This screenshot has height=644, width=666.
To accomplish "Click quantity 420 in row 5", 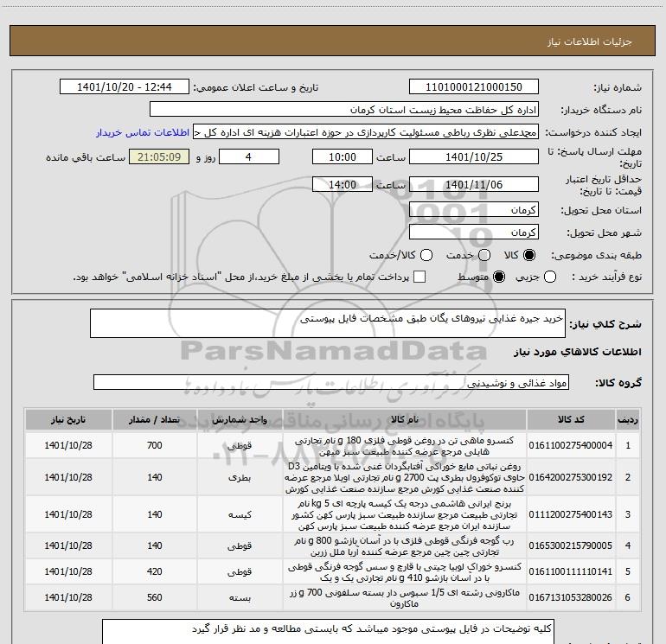I will (155, 571).
